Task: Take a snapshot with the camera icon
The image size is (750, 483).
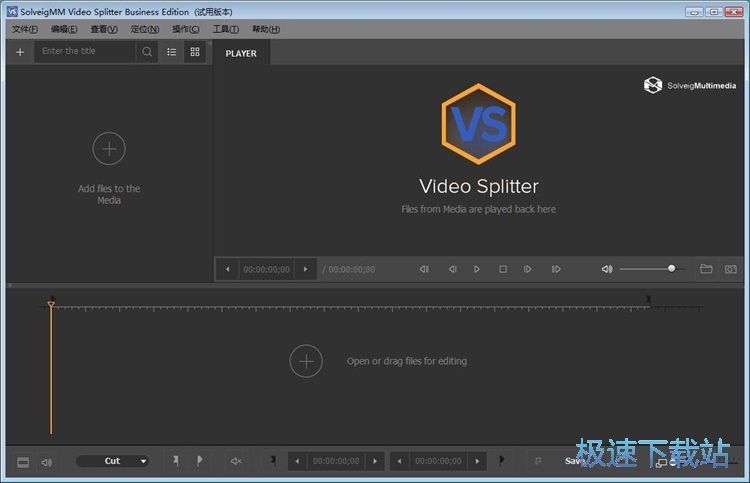Action: pos(731,269)
